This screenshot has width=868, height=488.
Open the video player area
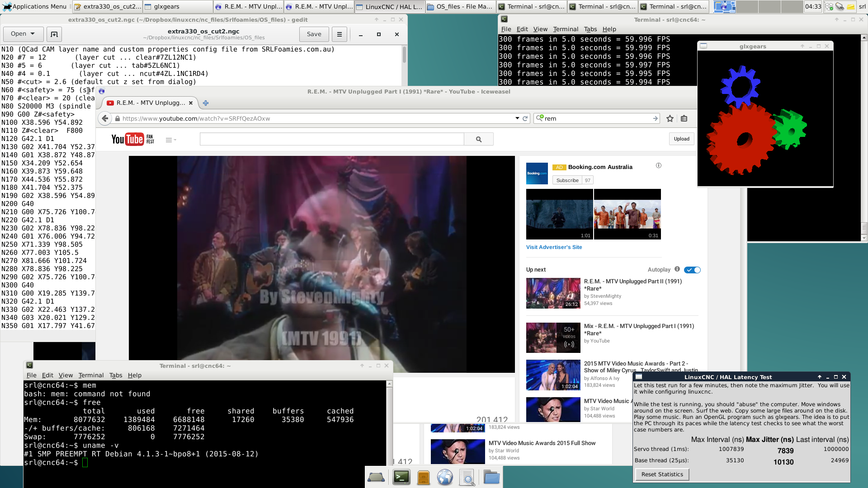pos(321,264)
